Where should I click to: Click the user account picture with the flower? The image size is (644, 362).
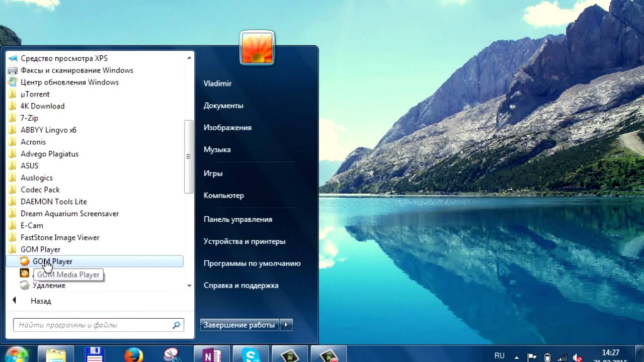click(257, 48)
